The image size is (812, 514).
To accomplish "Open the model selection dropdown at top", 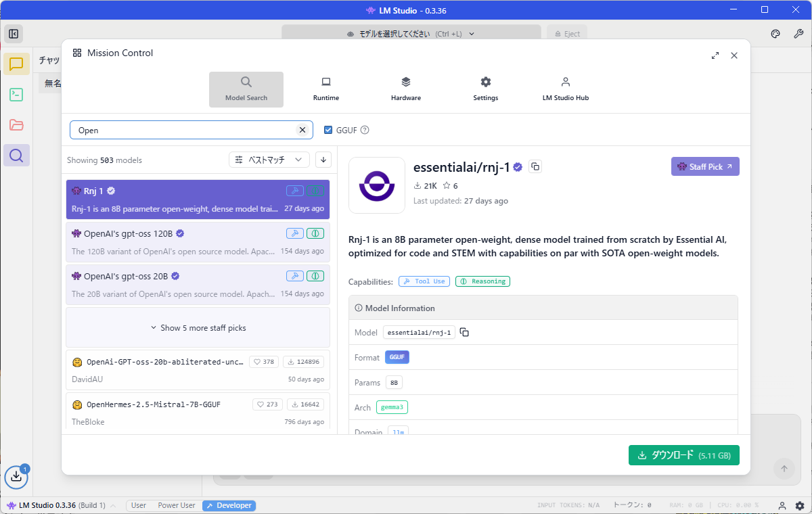I will coord(411,34).
